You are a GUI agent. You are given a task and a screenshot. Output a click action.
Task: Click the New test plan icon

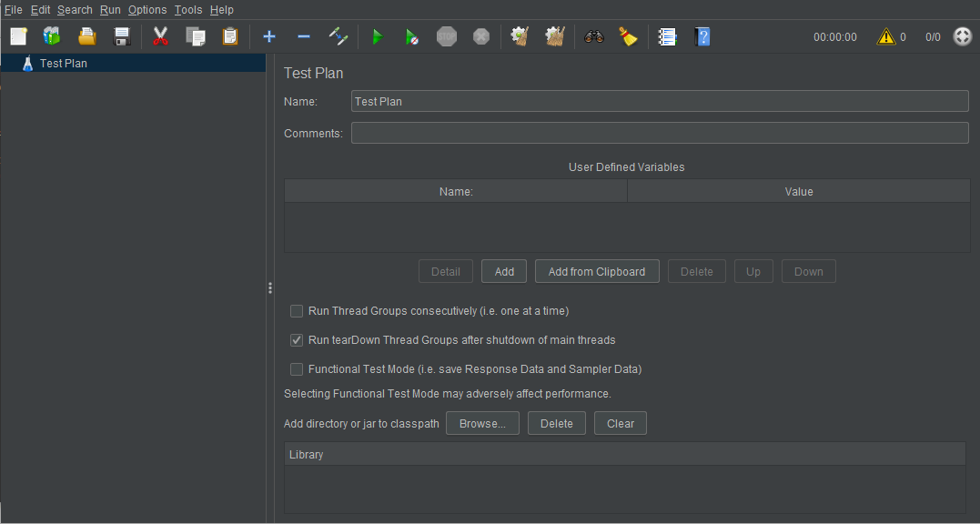pyautogui.click(x=19, y=37)
